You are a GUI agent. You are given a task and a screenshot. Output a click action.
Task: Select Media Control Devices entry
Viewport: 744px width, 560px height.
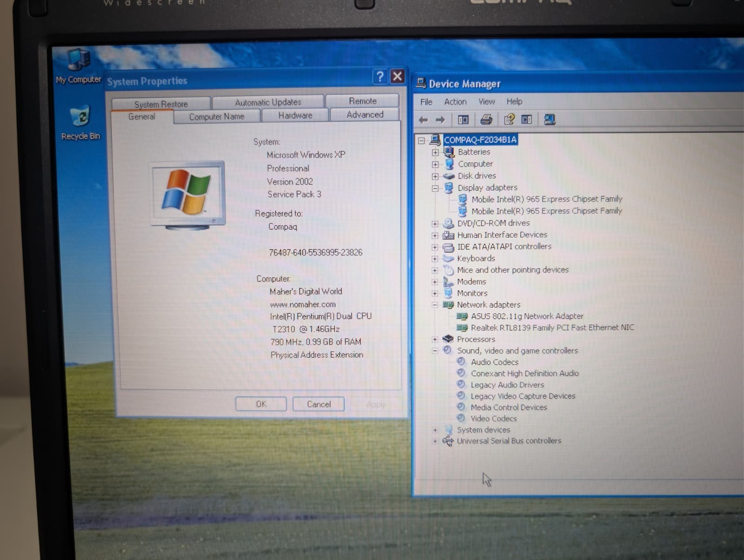tap(509, 407)
